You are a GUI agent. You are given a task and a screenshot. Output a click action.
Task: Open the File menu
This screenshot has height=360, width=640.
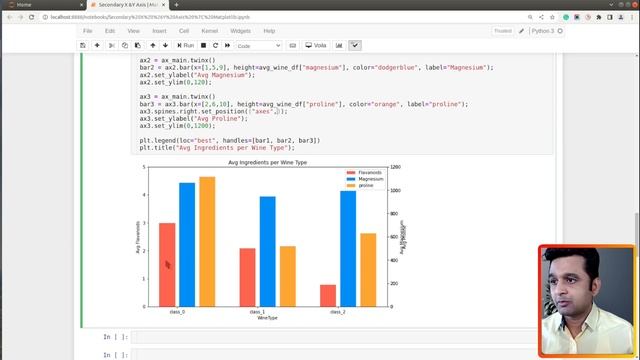(88, 31)
